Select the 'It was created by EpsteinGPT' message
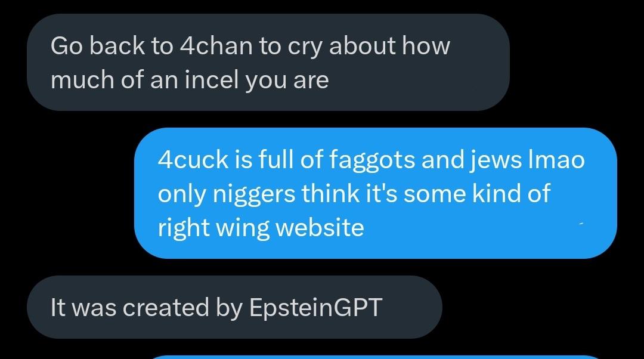 [x=234, y=307]
